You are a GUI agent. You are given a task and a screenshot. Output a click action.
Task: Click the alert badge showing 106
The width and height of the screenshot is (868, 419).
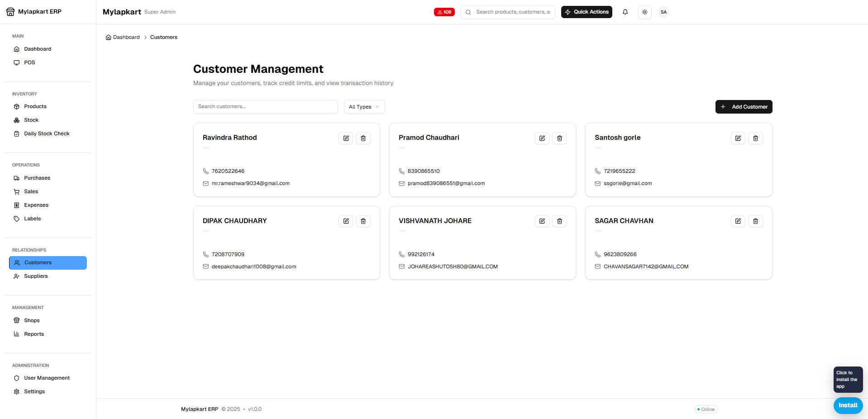click(444, 12)
